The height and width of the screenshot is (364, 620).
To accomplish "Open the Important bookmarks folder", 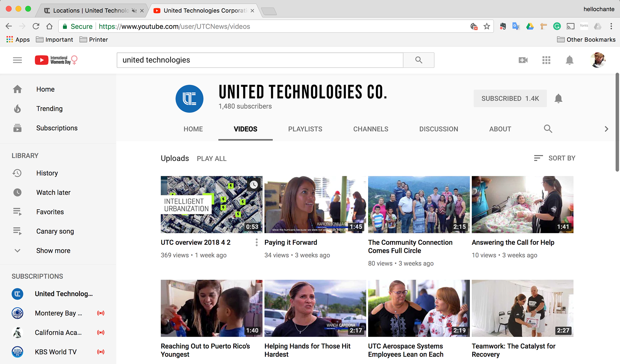I will pos(55,39).
